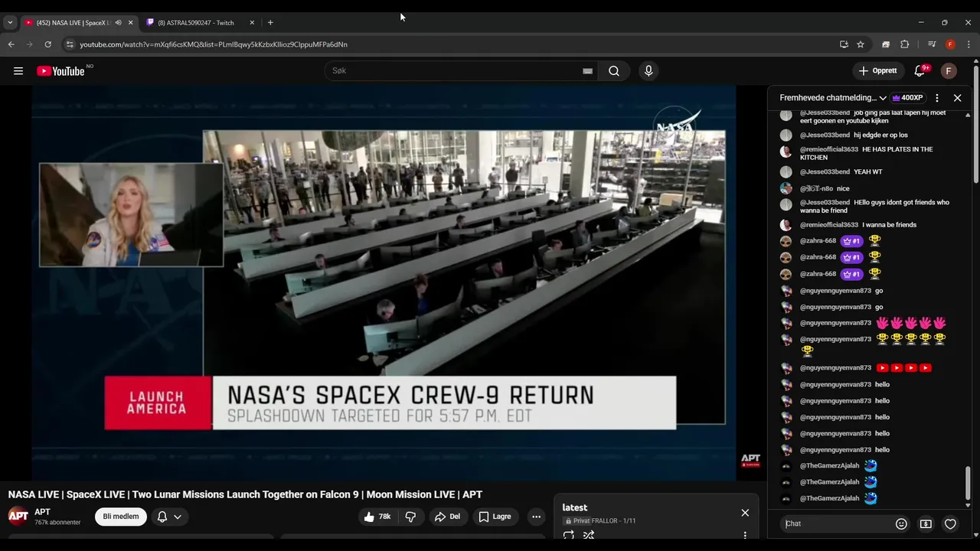Viewport: 980px width, 551px height.
Task: Click the Super Chat dollar icon
Action: pos(926,524)
